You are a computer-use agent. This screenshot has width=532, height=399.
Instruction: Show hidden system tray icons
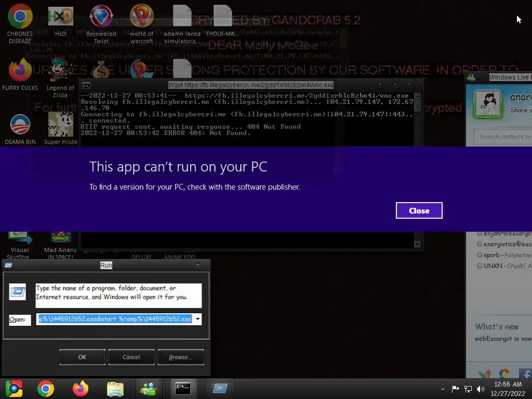tap(443, 389)
